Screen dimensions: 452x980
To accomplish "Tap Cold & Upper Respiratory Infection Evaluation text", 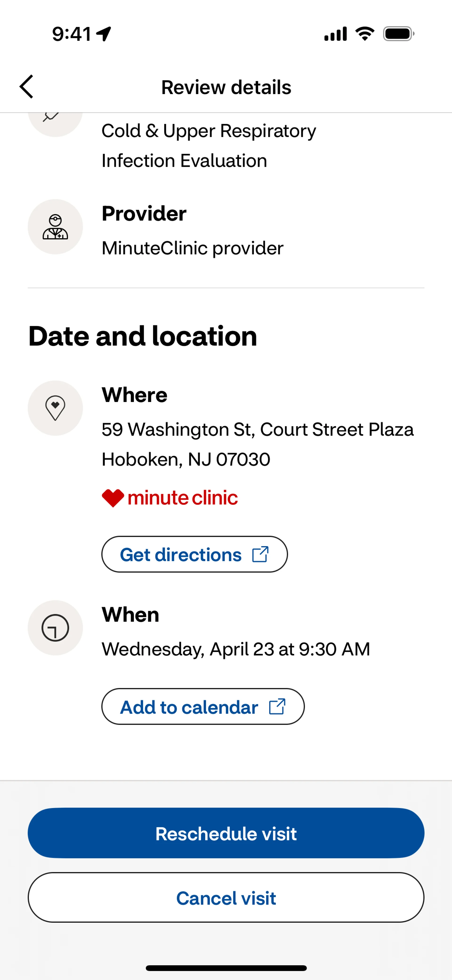I will click(209, 145).
